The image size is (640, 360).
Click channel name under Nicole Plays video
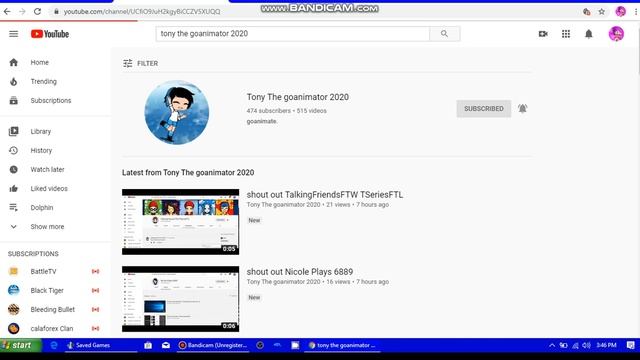pyautogui.click(x=283, y=282)
